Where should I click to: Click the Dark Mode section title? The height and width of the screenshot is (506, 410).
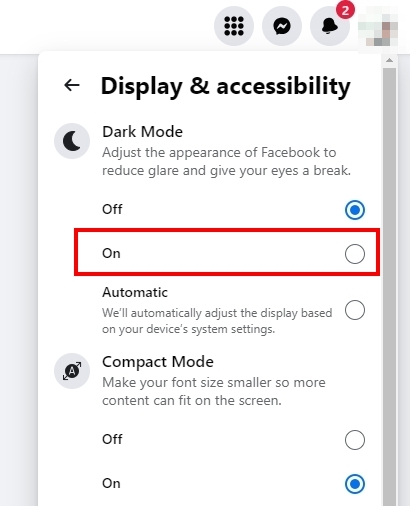[x=142, y=132]
